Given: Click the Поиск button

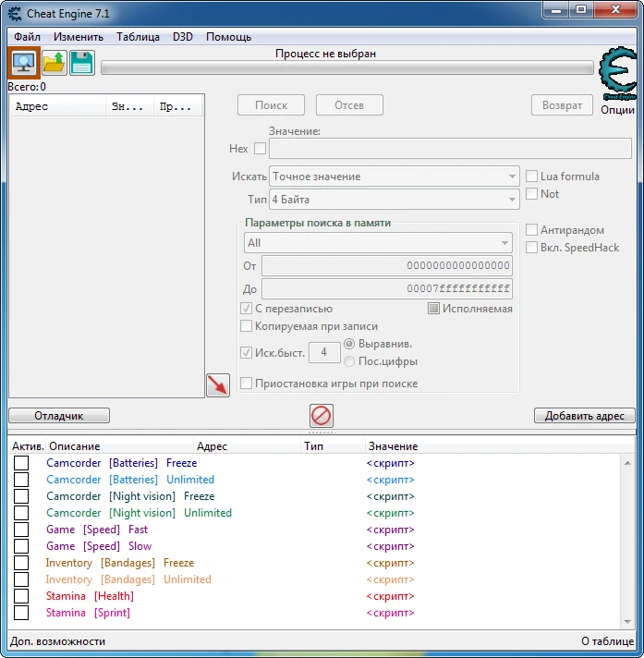Looking at the screenshot, I should coord(271,105).
